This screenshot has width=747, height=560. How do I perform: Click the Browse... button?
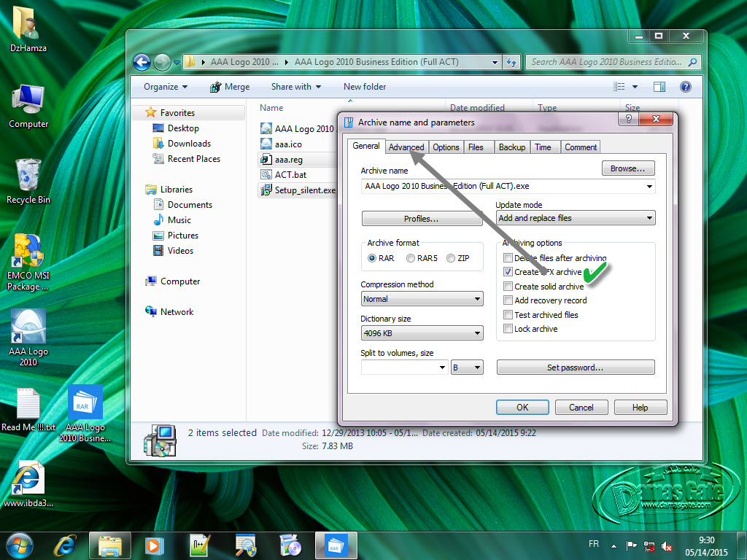pos(628,168)
